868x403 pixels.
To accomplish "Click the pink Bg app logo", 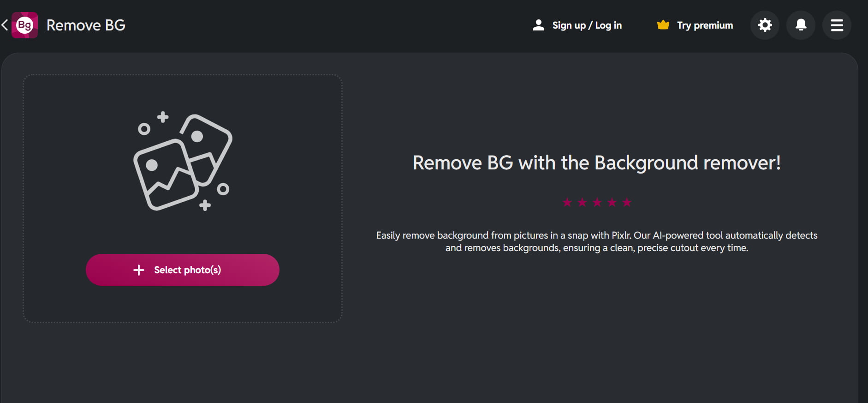I will pyautogui.click(x=24, y=25).
